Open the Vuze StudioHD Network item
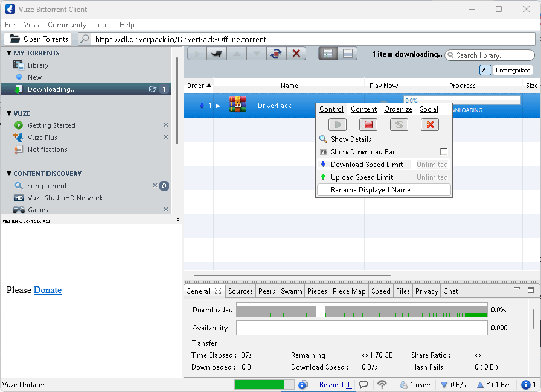541x392 pixels. coord(65,198)
